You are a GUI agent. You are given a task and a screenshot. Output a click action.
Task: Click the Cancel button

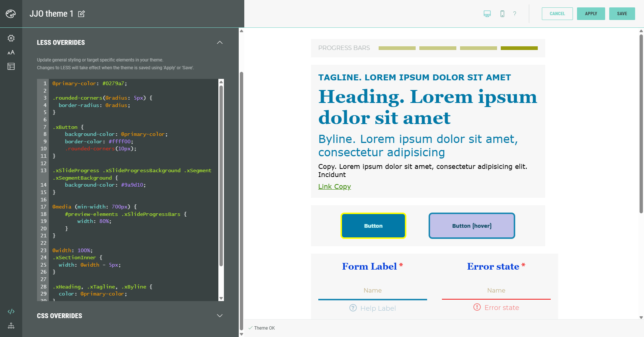click(x=557, y=14)
